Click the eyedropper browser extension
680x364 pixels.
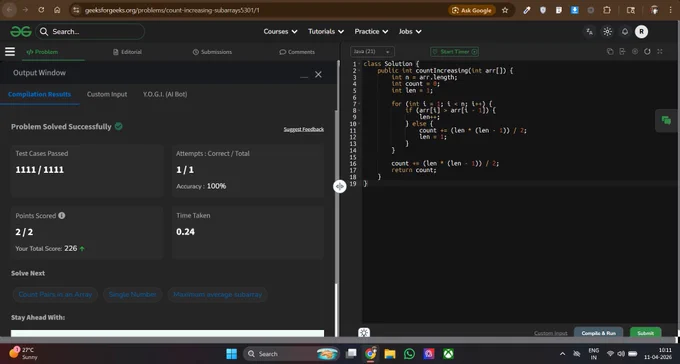(x=527, y=10)
